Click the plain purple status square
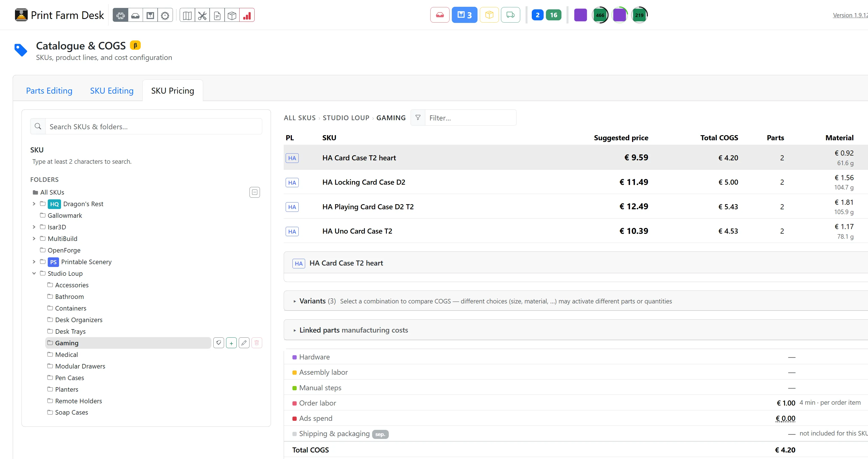The height and width of the screenshot is (459, 868). point(580,15)
